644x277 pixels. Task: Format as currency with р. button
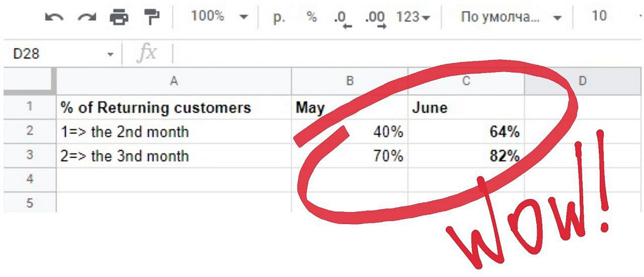279,17
